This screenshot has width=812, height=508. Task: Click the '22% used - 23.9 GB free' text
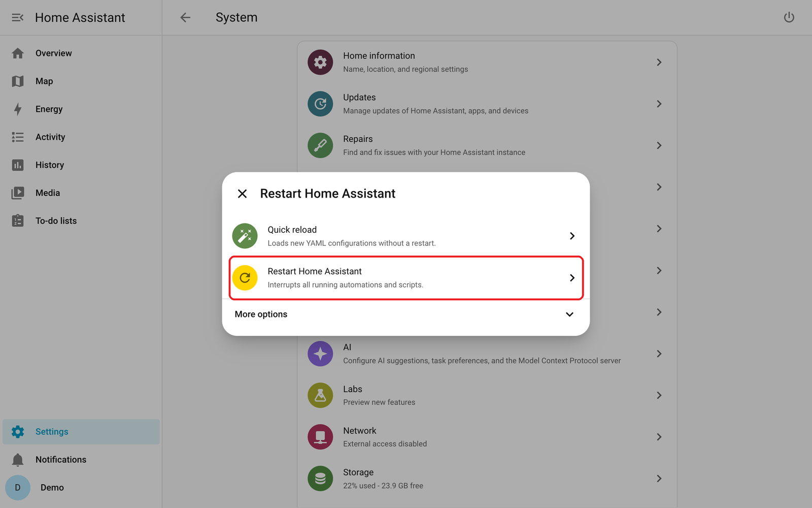coord(383,486)
